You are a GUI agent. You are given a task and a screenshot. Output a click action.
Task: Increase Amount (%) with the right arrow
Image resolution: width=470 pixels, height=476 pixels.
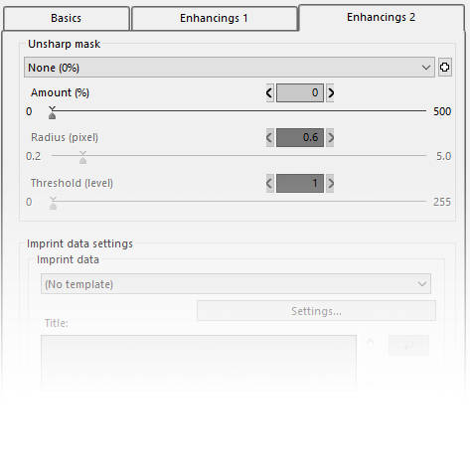(x=330, y=92)
